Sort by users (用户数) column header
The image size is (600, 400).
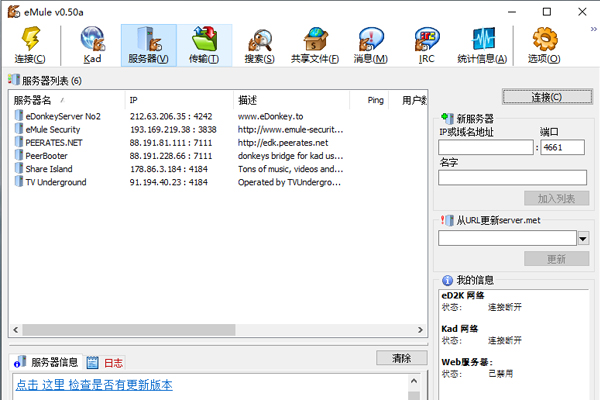[x=408, y=100]
